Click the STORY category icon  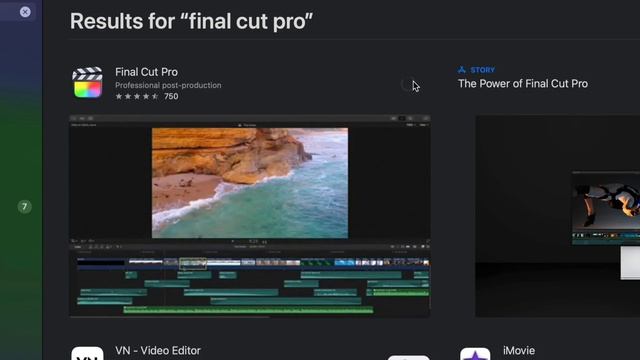[x=462, y=70]
